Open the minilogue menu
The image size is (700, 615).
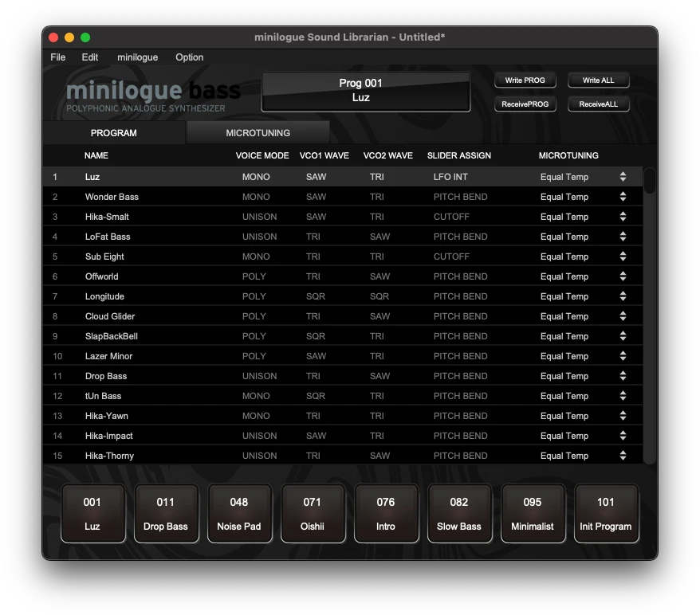coord(137,57)
